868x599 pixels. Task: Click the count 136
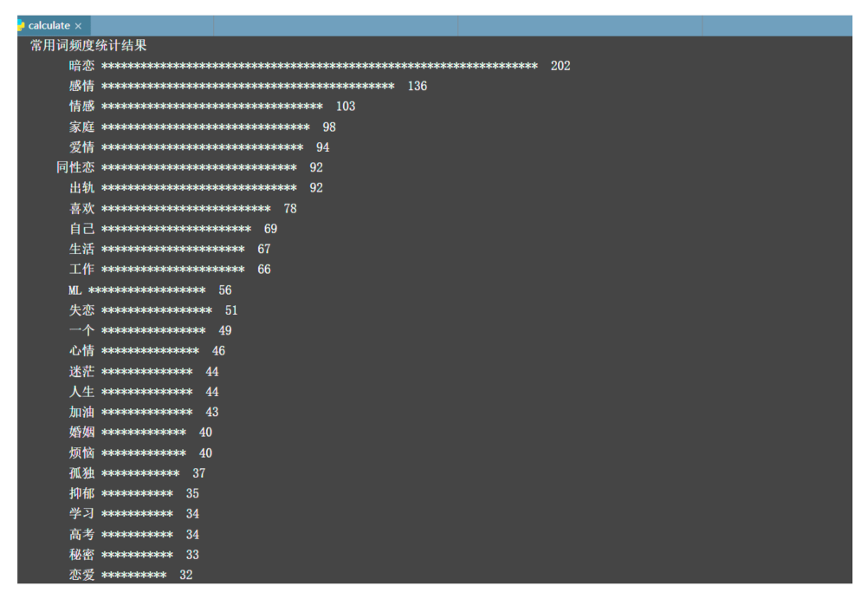(418, 86)
